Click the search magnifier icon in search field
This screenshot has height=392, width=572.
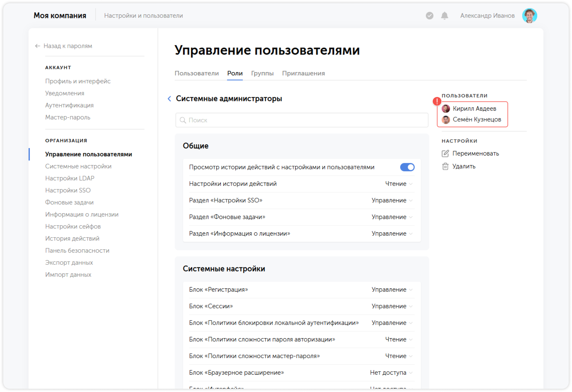coord(183,120)
